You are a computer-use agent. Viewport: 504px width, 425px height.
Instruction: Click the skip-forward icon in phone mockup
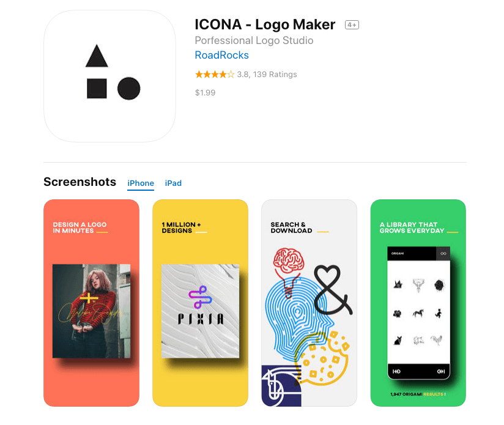click(441, 371)
